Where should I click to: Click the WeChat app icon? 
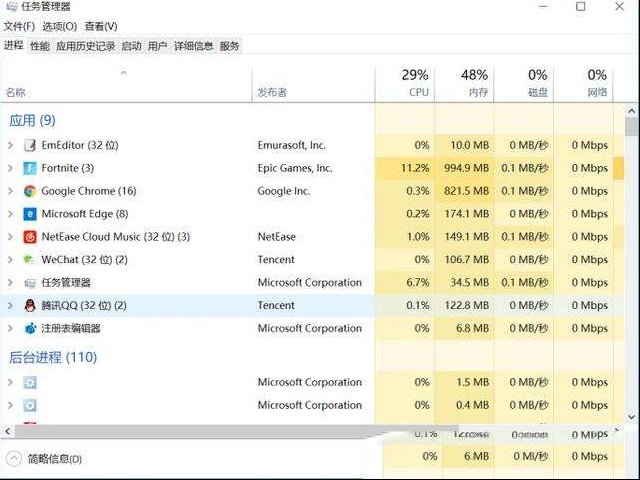[x=30, y=260]
